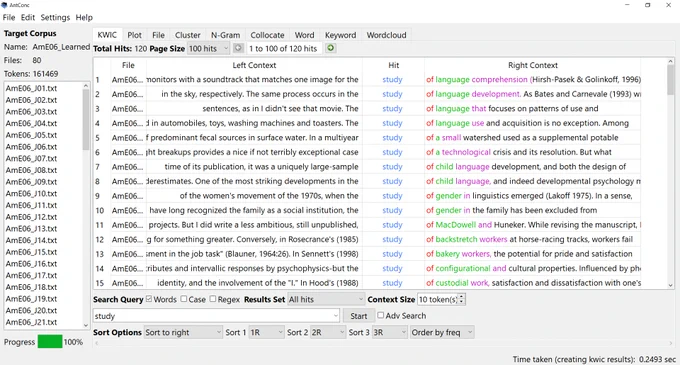
Task: Go to next page of hits
Action: point(330,48)
